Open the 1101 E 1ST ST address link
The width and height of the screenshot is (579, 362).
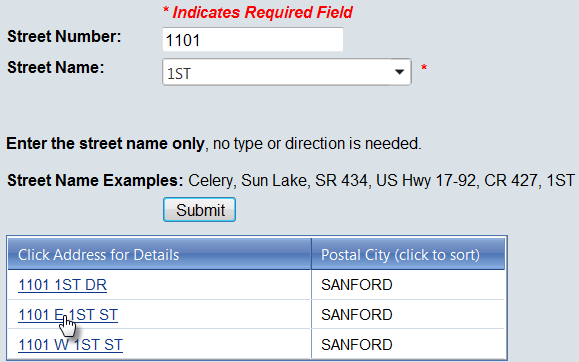point(68,315)
